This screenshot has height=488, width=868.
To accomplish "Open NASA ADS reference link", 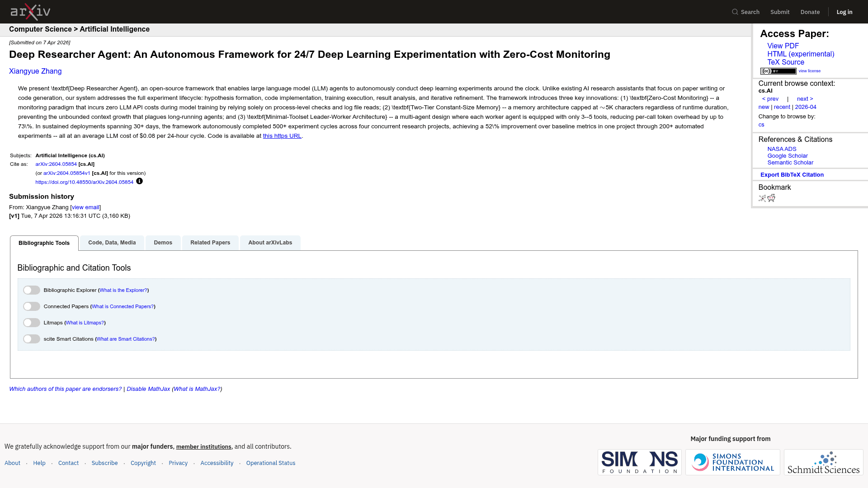I will (782, 149).
